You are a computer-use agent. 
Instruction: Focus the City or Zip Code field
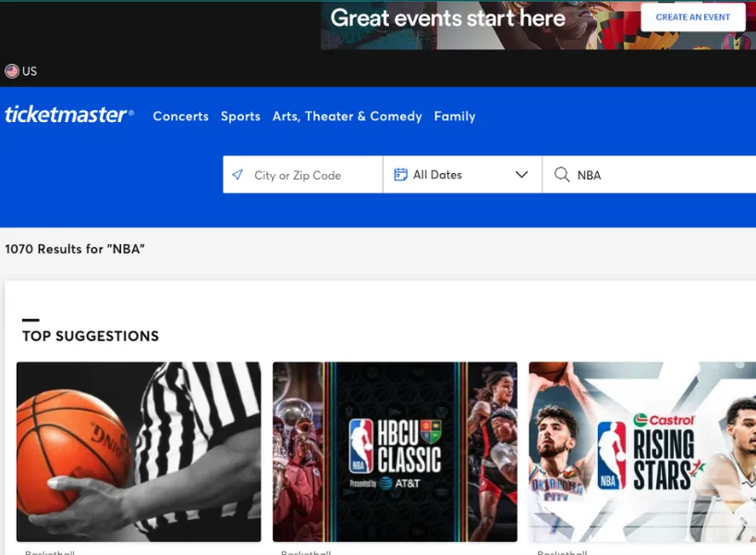click(310, 176)
